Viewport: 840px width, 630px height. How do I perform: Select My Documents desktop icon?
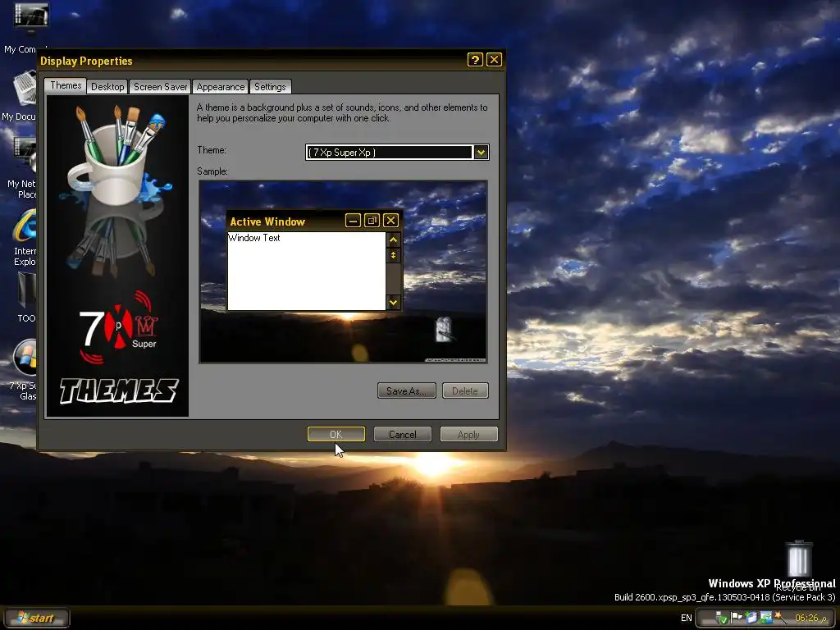click(25, 89)
